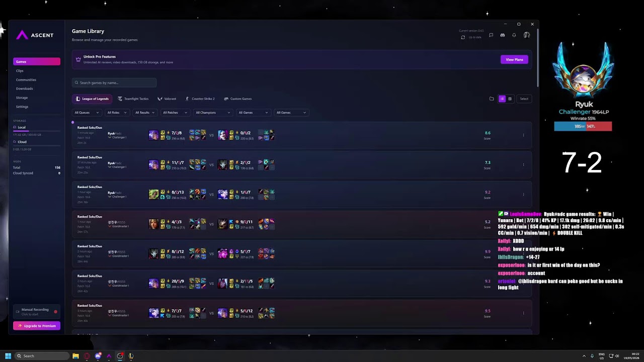The width and height of the screenshot is (644, 362).
Task: Switch to the Teamfight Tactics tab
Action: pyautogui.click(x=133, y=99)
